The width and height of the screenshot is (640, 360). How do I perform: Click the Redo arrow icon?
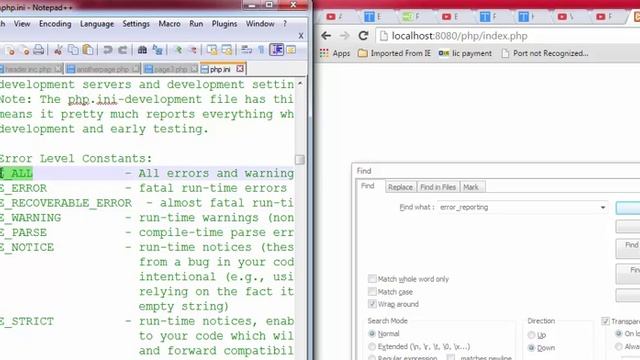point(122,50)
